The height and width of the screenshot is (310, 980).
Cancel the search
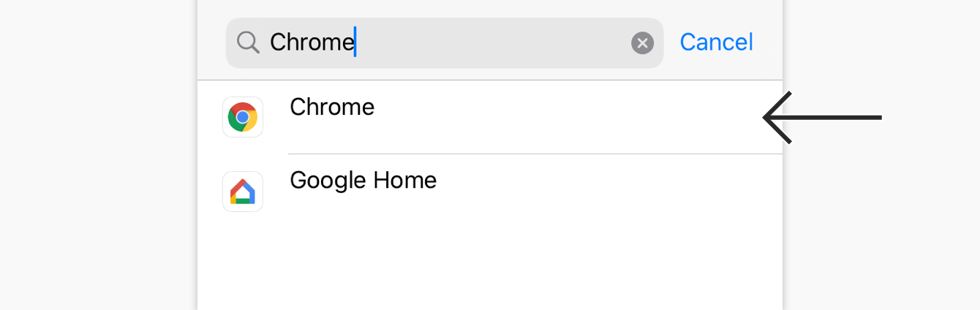pyautogui.click(x=716, y=42)
